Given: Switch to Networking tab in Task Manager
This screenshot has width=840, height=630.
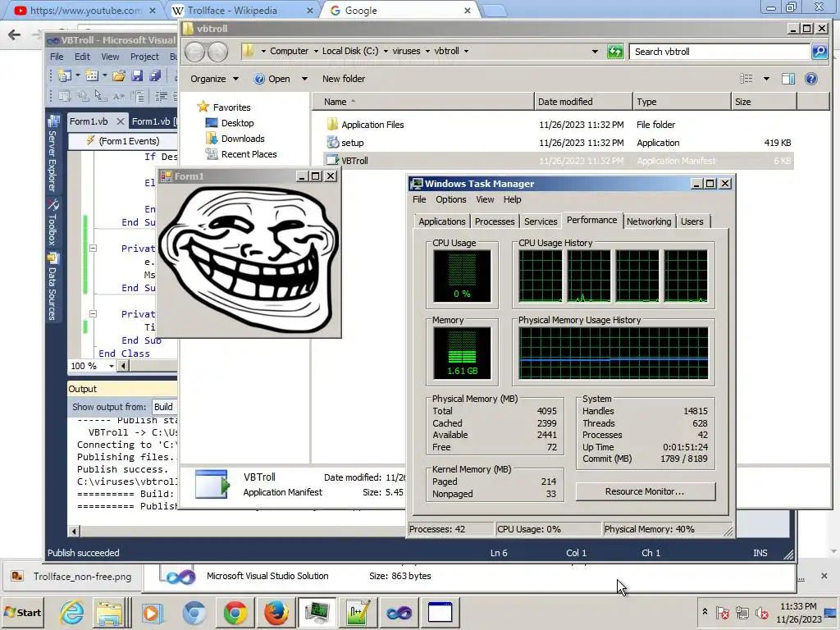Looking at the screenshot, I should (x=649, y=221).
